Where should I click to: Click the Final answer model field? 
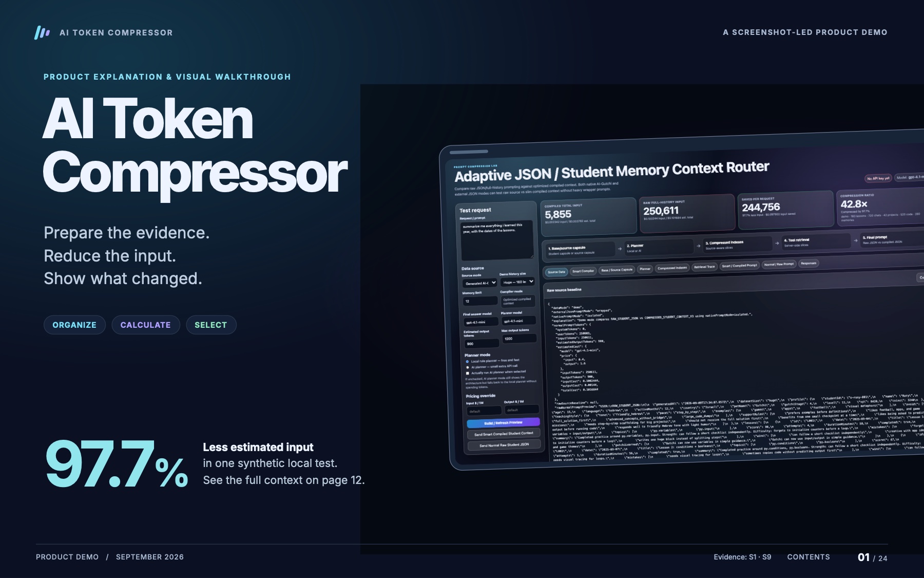coord(481,322)
